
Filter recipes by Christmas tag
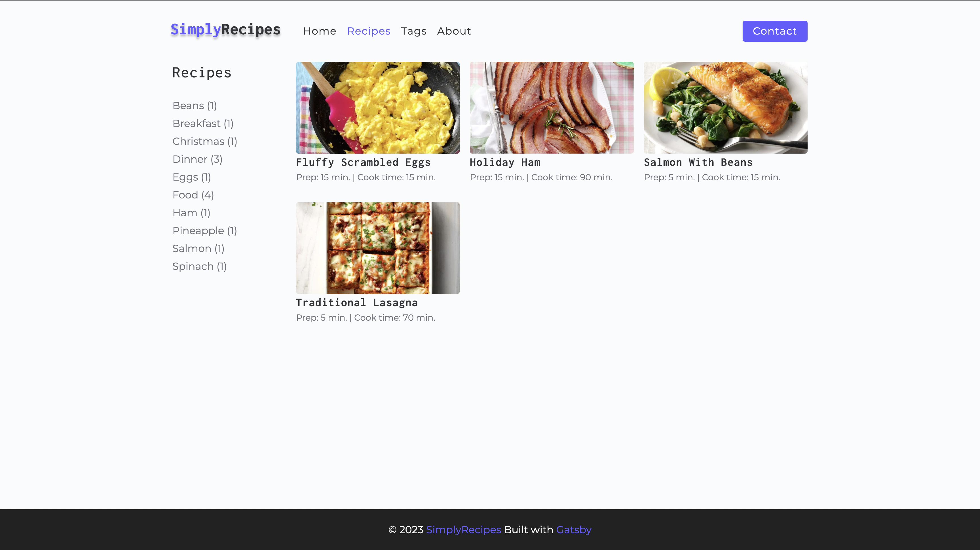(x=204, y=141)
